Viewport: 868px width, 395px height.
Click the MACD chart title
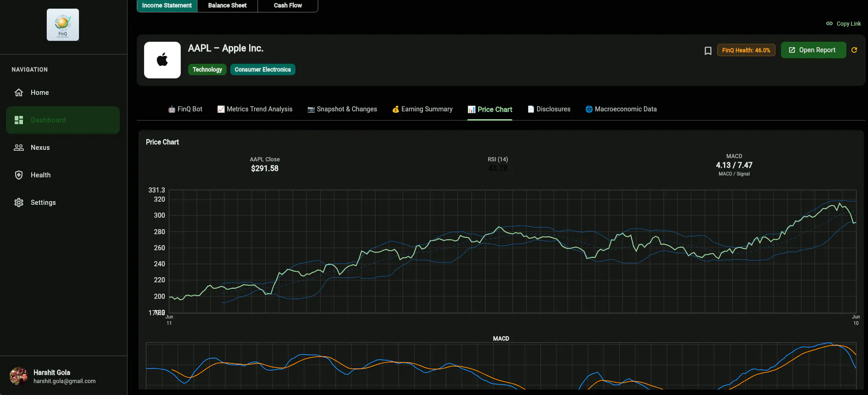501,339
